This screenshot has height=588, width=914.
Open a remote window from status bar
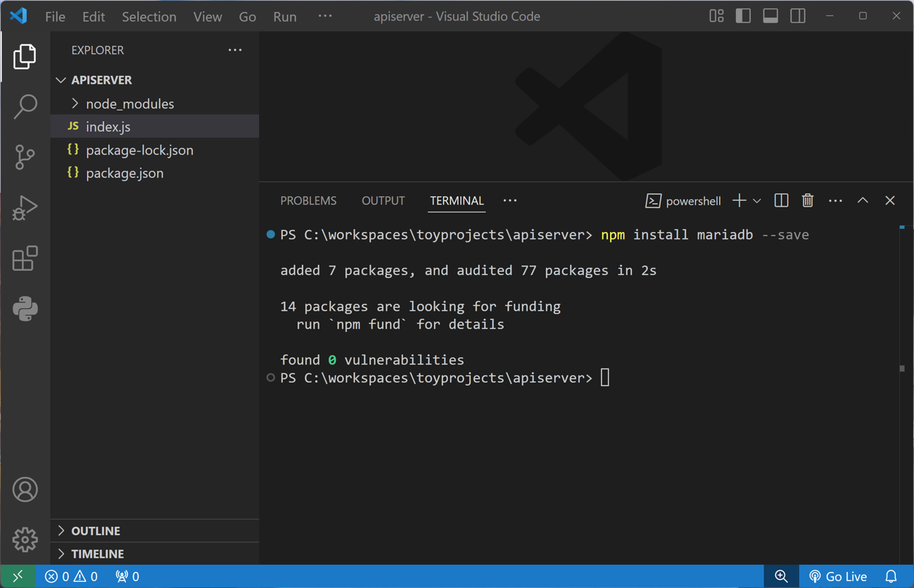tap(18, 576)
